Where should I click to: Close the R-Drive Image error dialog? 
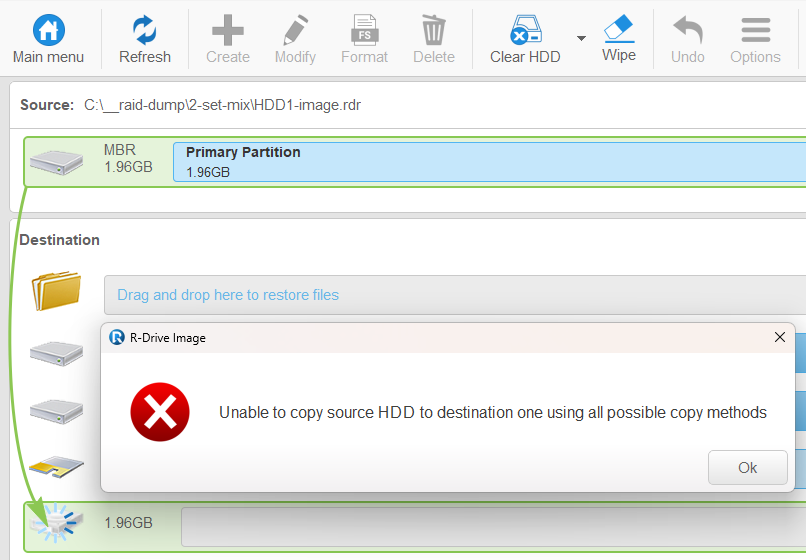pos(780,337)
